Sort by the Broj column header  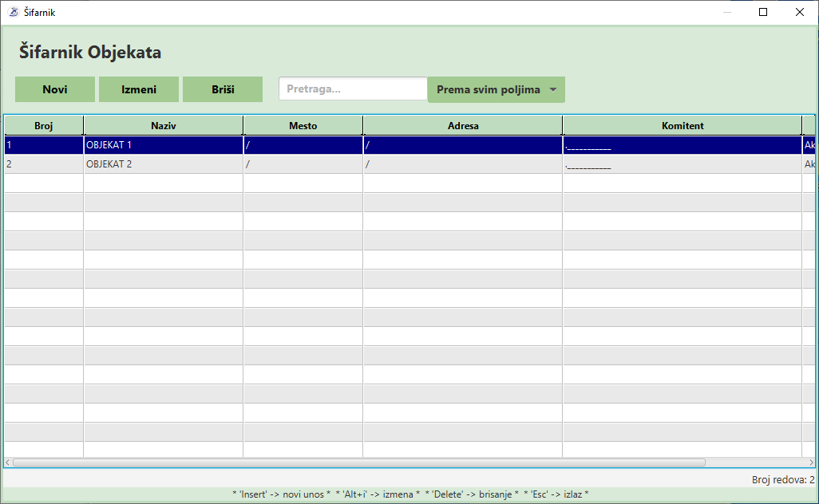coord(44,125)
